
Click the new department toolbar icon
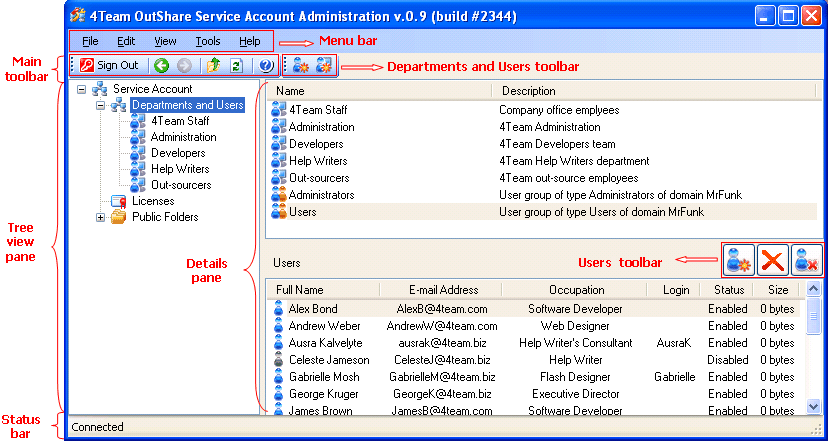pyautogui.click(x=323, y=66)
